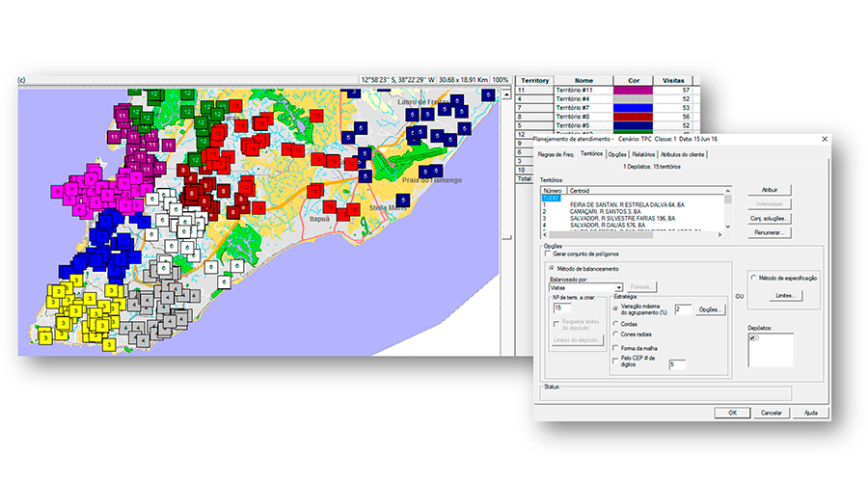Click the Renumerar... button
The image size is (868, 482).
click(769, 233)
